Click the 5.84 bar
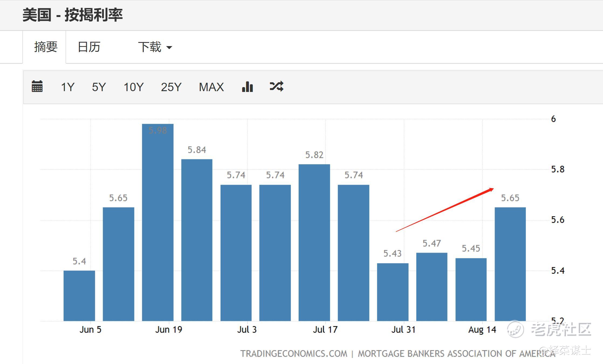 point(197,240)
